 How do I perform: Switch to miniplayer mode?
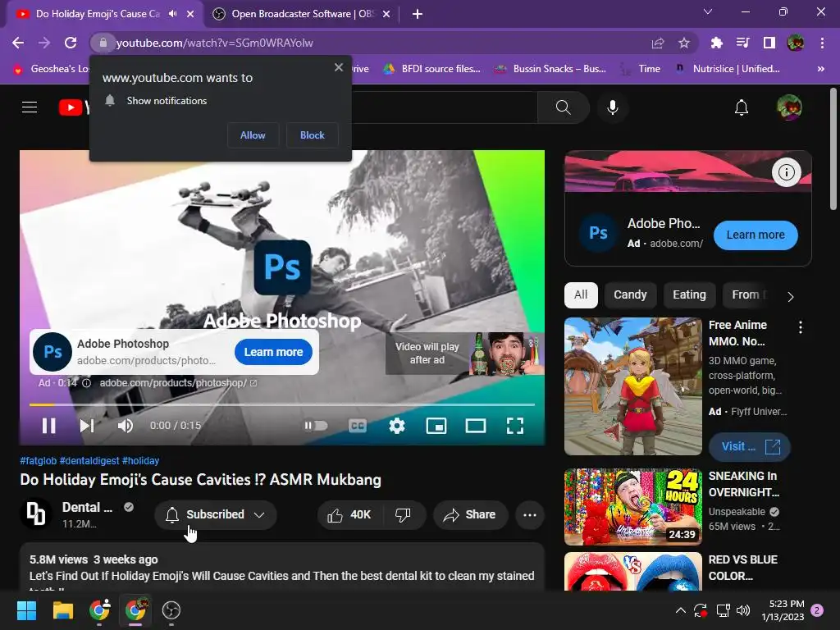point(436,426)
